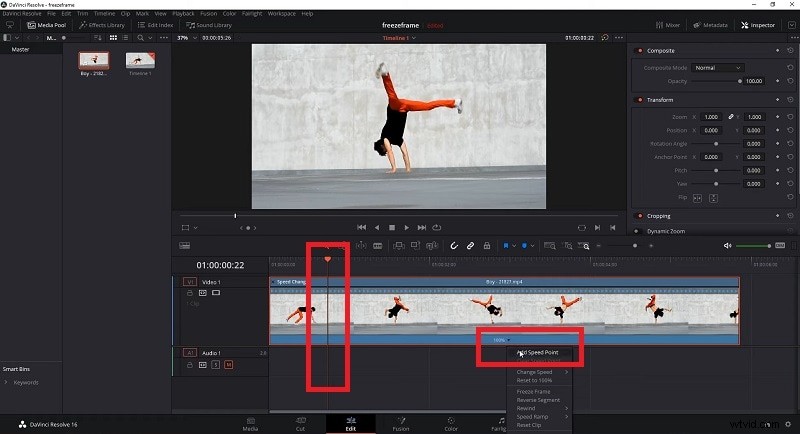Open the Effects Library panel

point(102,25)
